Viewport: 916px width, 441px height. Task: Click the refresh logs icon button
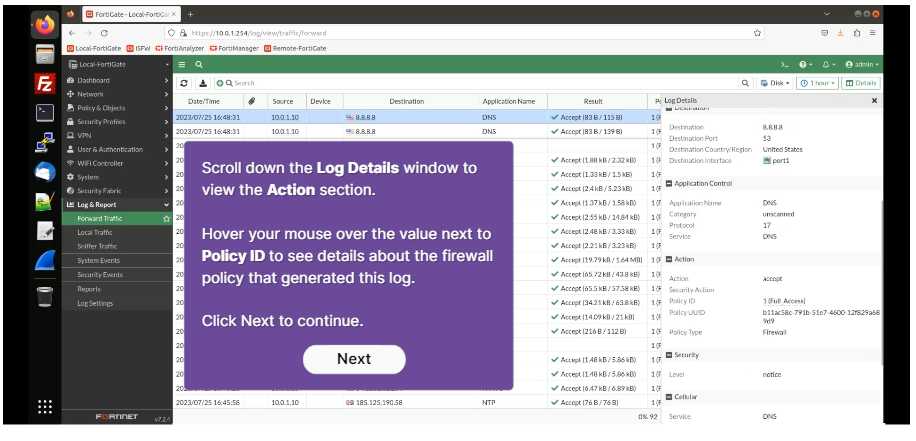click(184, 83)
